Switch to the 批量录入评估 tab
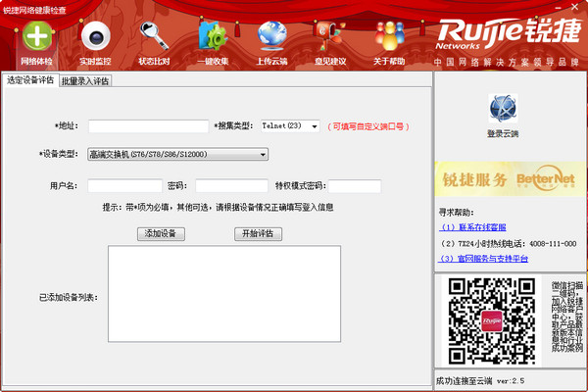This screenshot has height=392, width=588. 85,81
